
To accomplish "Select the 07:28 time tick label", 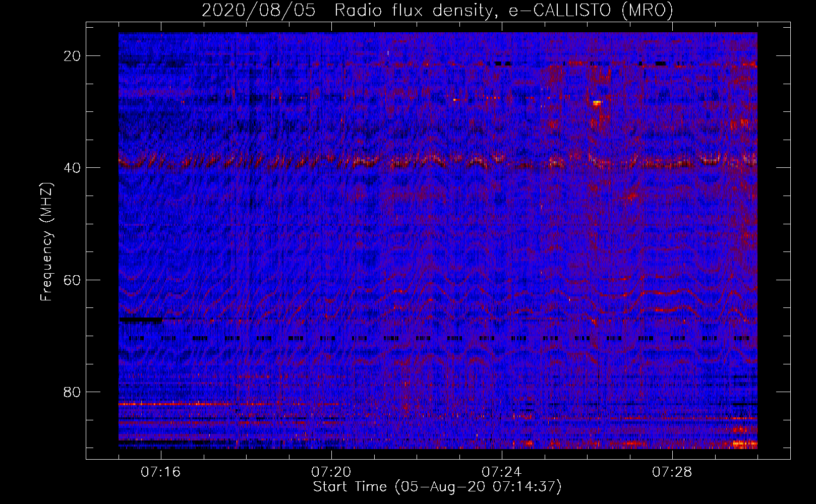I will (672, 472).
